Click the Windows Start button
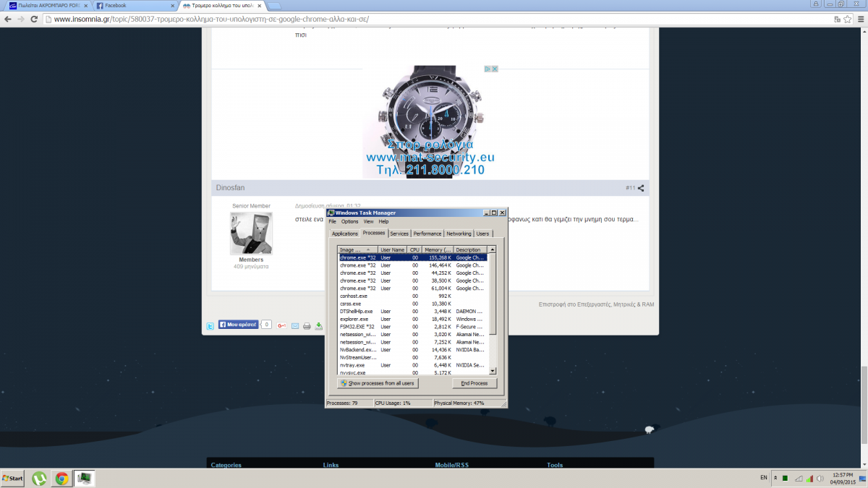 coord(13,478)
